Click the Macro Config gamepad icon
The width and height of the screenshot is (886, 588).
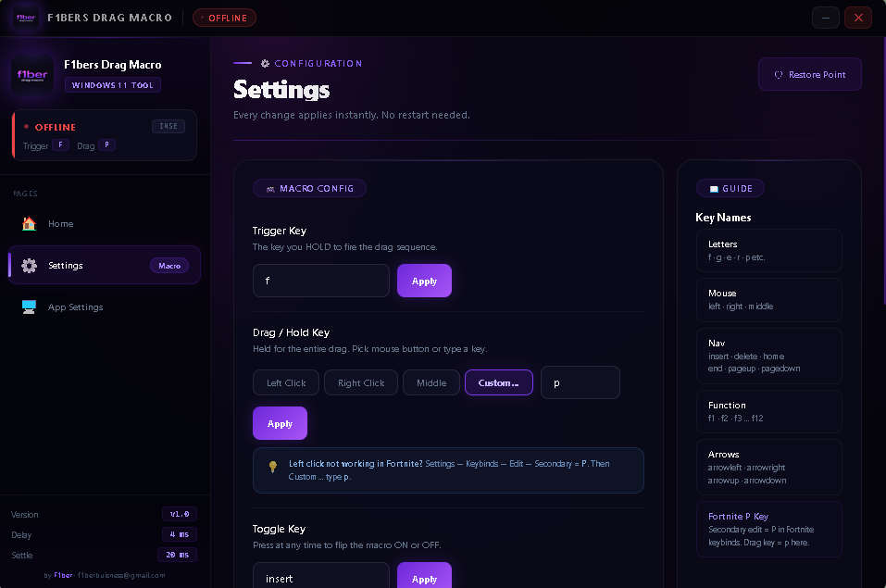[270, 189]
